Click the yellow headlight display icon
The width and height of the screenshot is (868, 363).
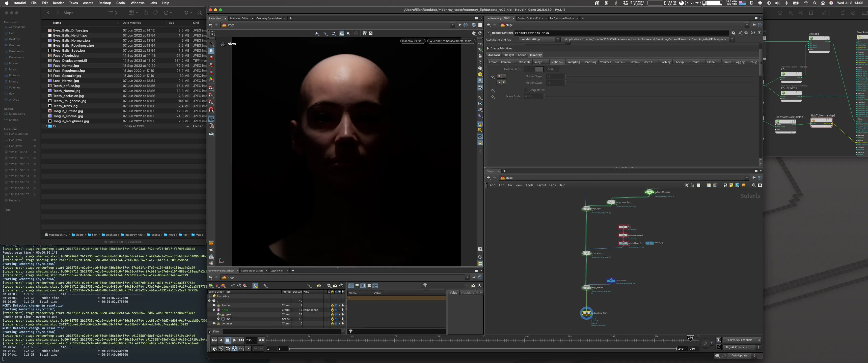tap(480, 74)
